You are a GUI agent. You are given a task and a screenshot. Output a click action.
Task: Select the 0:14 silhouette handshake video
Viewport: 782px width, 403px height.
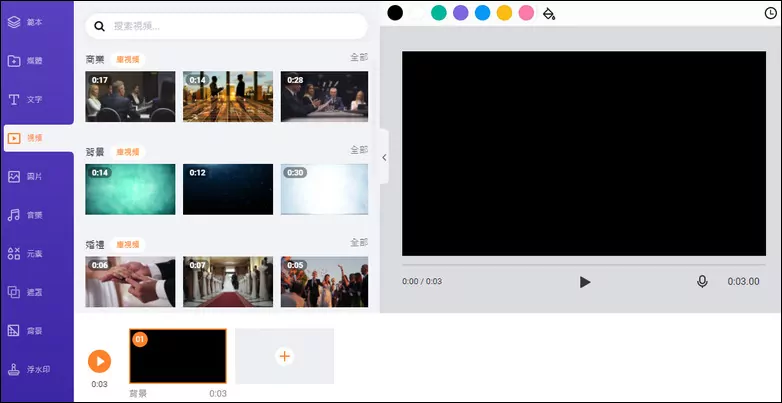click(x=228, y=96)
